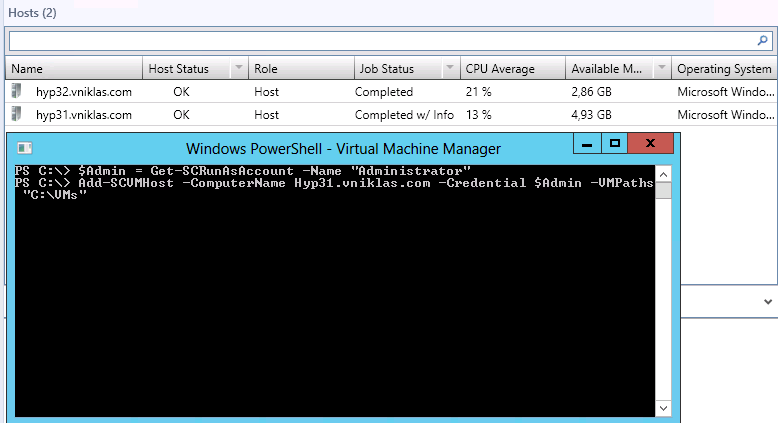Open Host Status column filter dropdown
The width and height of the screenshot is (778, 423).
pos(239,67)
